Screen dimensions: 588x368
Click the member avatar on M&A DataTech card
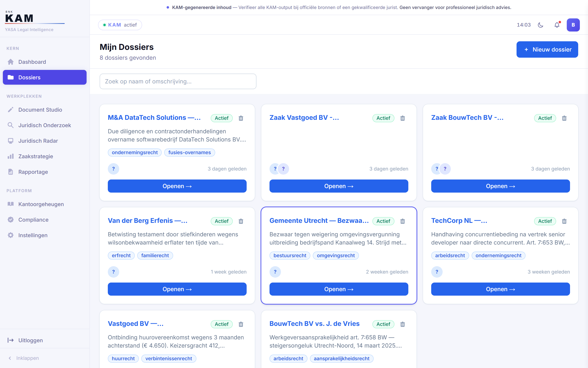114,169
